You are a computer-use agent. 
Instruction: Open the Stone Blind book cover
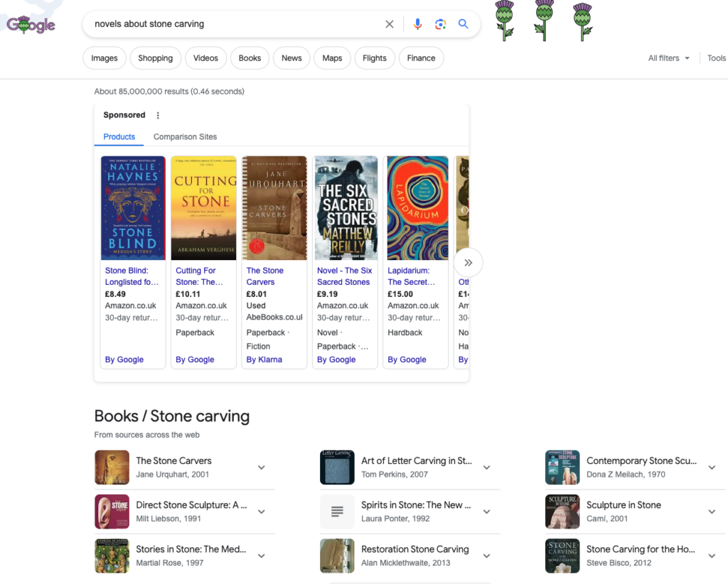pyautogui.click(x=133, y=208)
